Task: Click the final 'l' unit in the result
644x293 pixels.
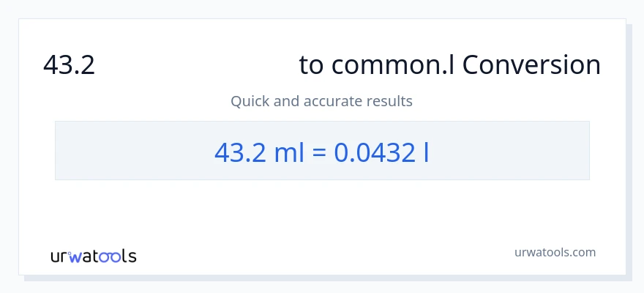Action: pyautogui.click(x=426, y=152)
